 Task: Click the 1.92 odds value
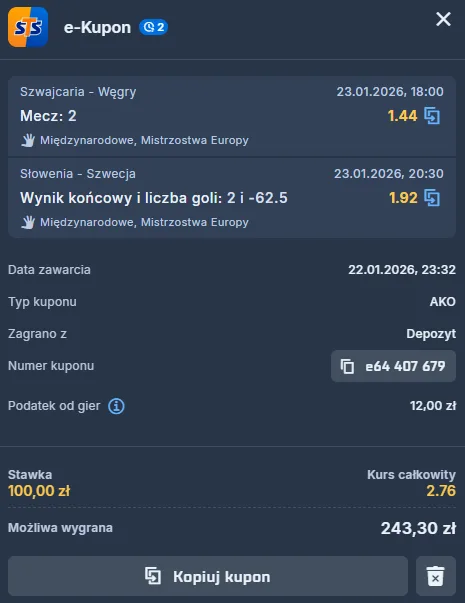coord(403,198)
